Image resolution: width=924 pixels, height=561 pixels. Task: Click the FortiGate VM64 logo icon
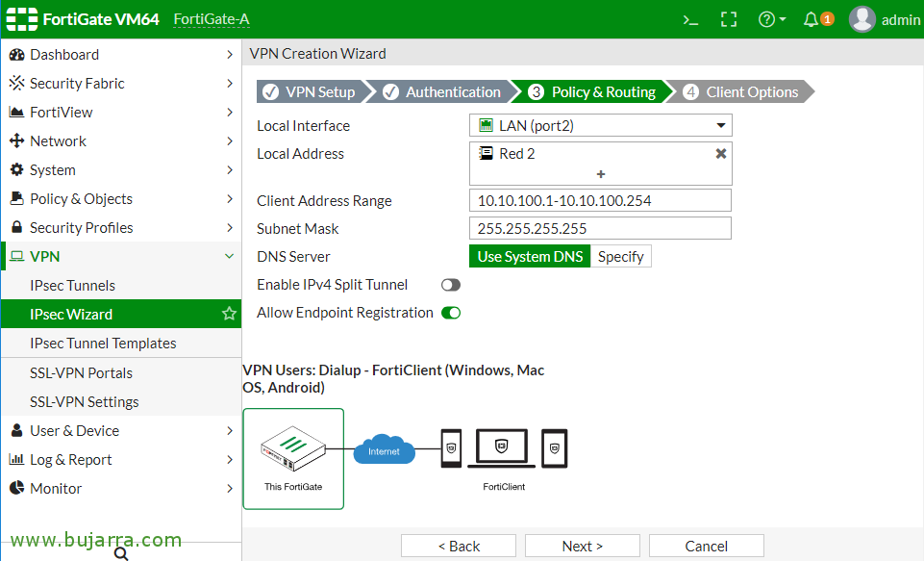pos(21,18)
